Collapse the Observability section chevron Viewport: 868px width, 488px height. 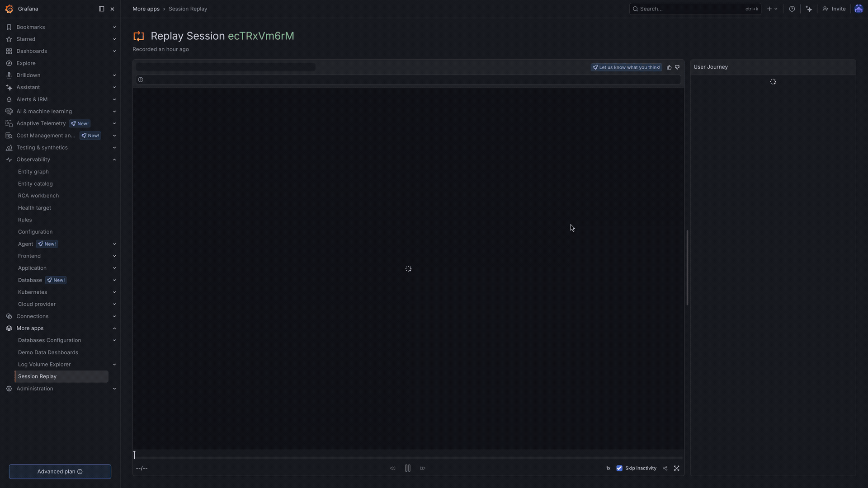coord(114,160)
